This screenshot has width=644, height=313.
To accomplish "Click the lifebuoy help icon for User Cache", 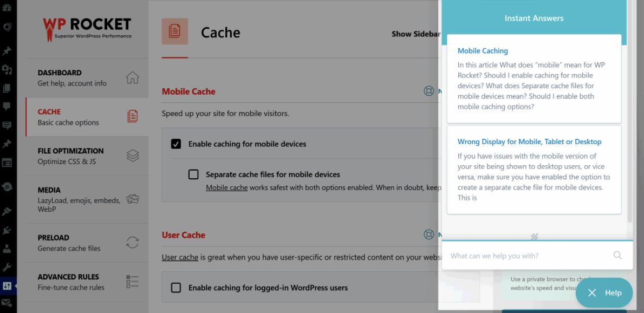I will tap(429, 234).
